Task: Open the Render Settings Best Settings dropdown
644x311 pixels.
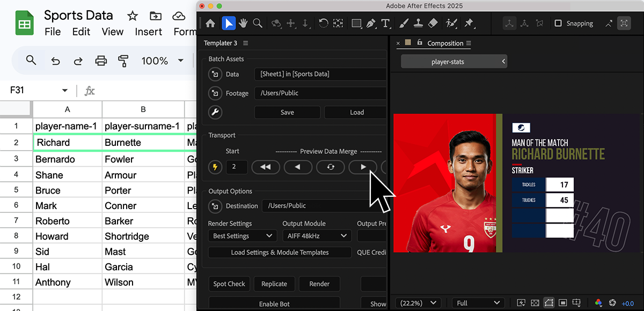Action: 243,236
